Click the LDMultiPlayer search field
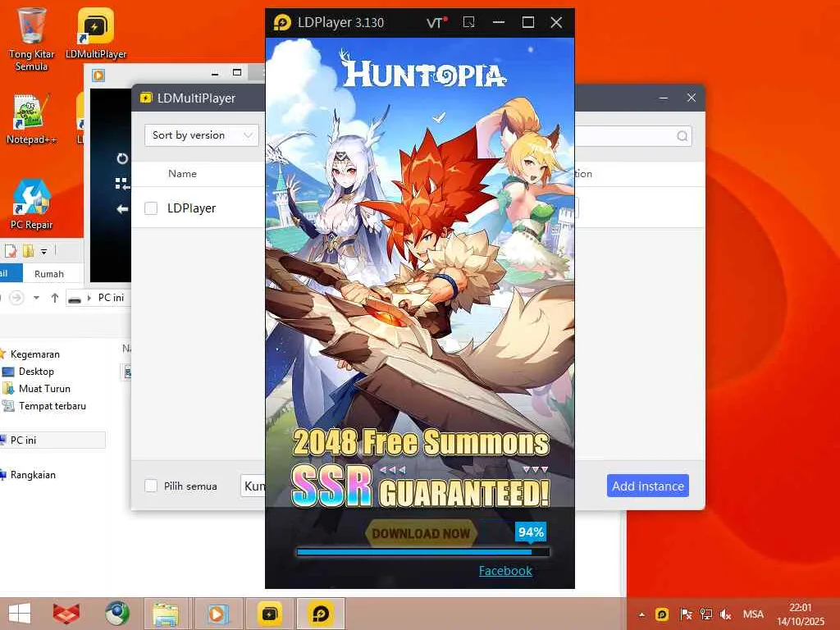 632,136
